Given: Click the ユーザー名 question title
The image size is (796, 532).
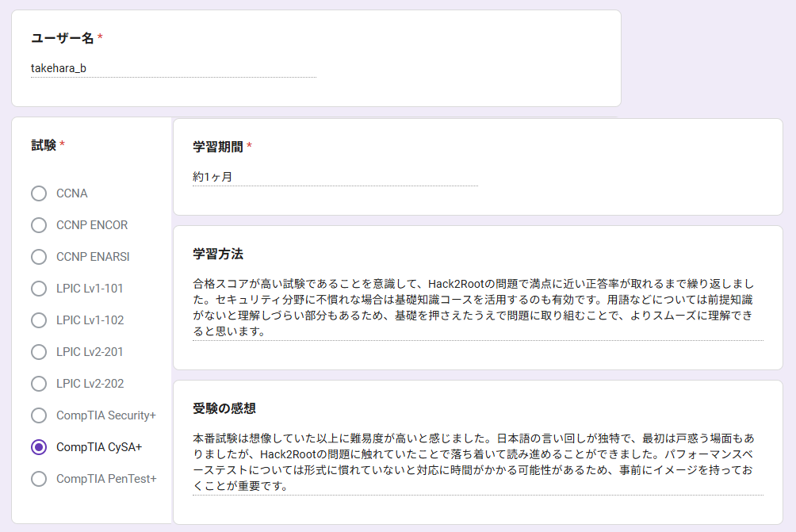Looking at the screenshot, I should tap(62, 38).
